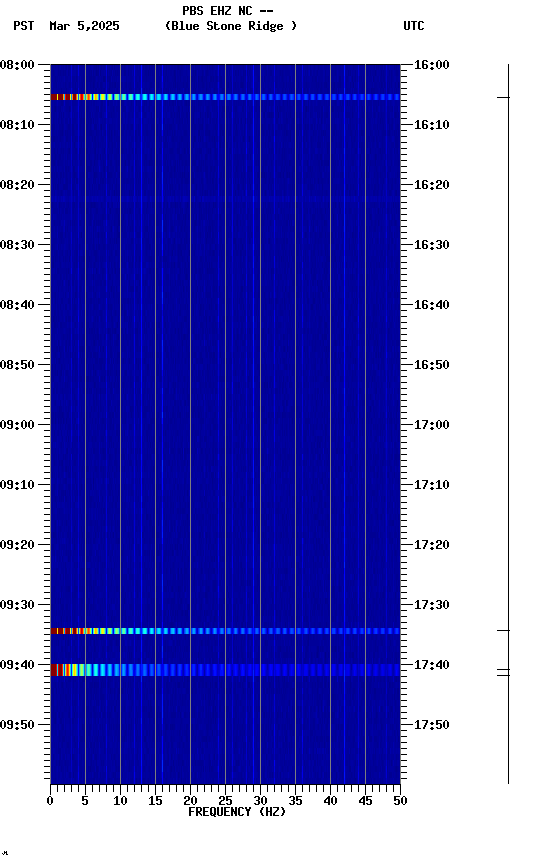
Task: Click the double seismogram tick near 17:41
Action: 504,672
